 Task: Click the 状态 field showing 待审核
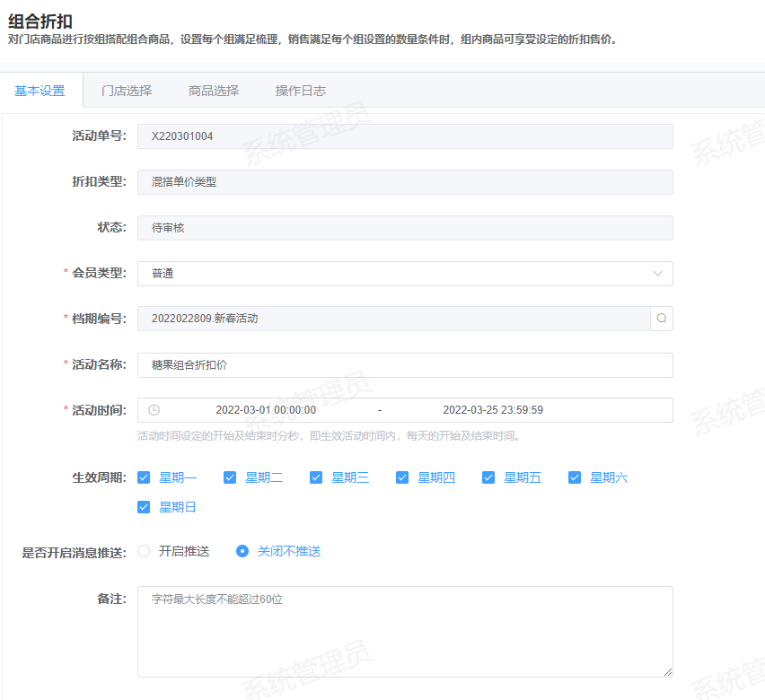point(405,228)
